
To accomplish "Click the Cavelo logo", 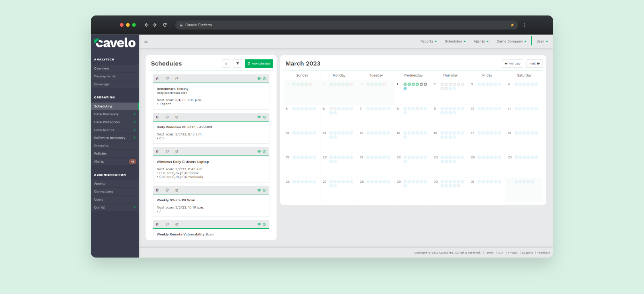I will click(115, 43).
